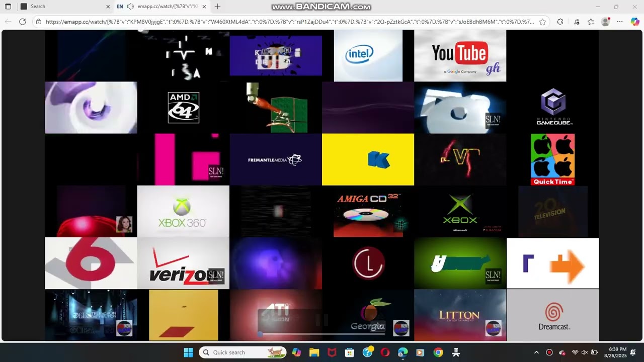Select the LG logo video tile
644x362 pixels.
(368, 263)
